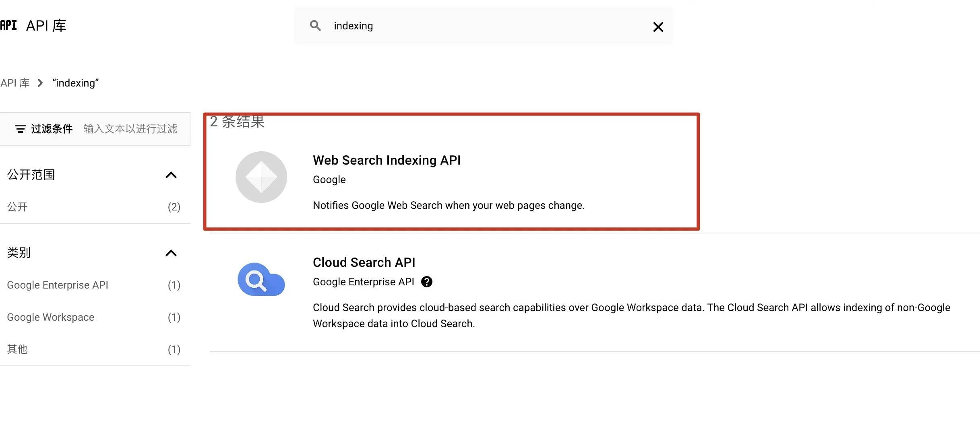
Task: Click help icon beside Google Enterprise API
Action: pyautogui.click(x=427, y=282)
